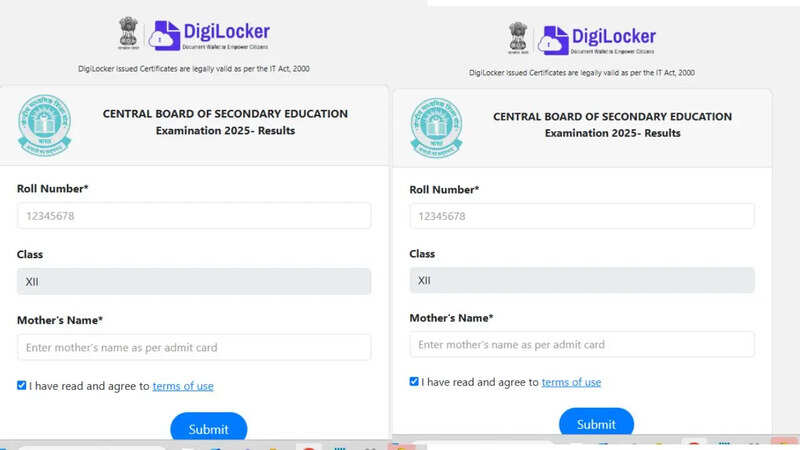Toggle the terms agreement checkbox in right form
The width and height of the screenshot is (800, 450).
click(414, 382)
